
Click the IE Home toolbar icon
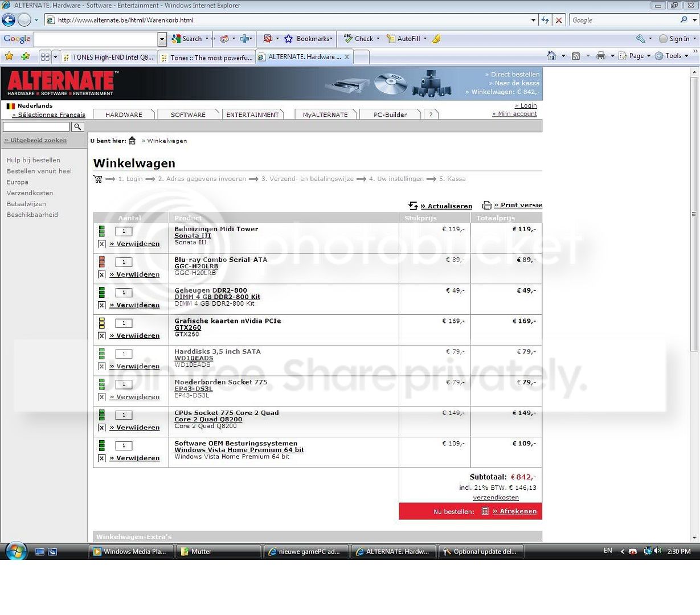pos(551,56)
